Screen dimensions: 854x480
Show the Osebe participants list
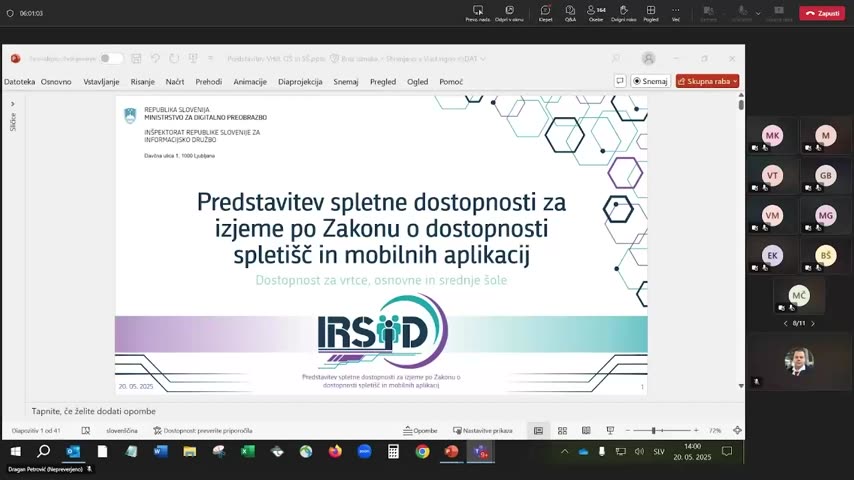596,13
